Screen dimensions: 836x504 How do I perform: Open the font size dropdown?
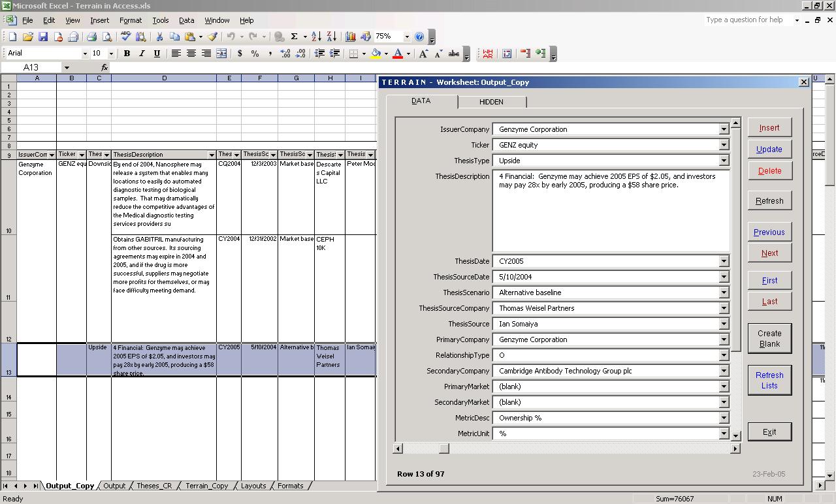[x=111, y=54]
